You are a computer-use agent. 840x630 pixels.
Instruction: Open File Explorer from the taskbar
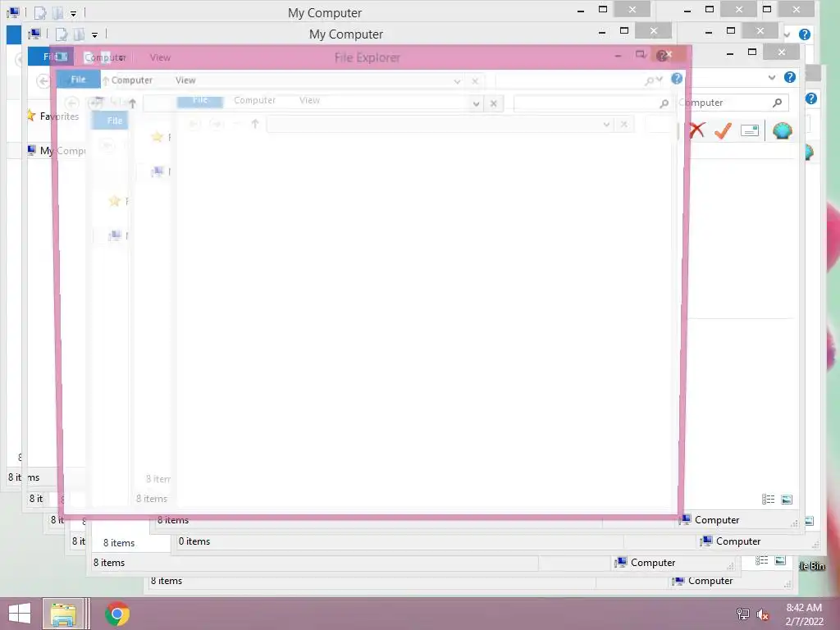pyautogui.click(x=63, y=614)
